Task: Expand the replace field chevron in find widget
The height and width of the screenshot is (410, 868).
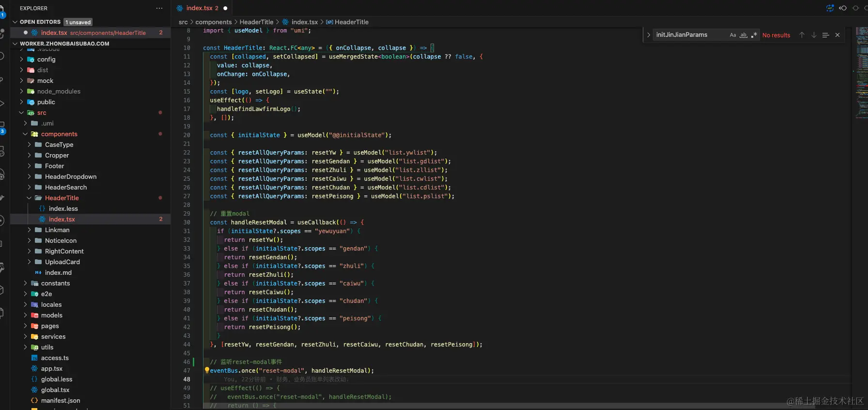Action: 649,35
